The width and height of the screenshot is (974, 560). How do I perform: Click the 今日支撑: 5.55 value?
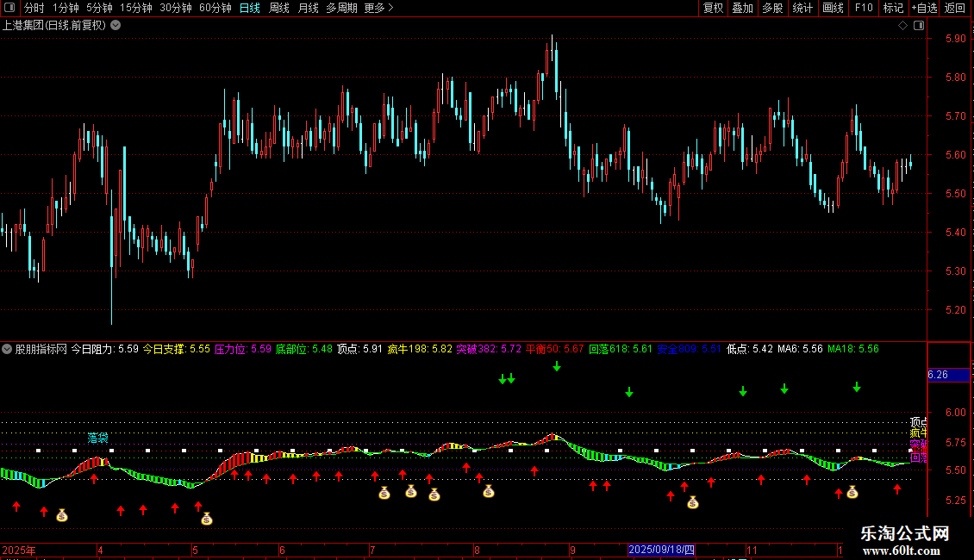[177, 349]
